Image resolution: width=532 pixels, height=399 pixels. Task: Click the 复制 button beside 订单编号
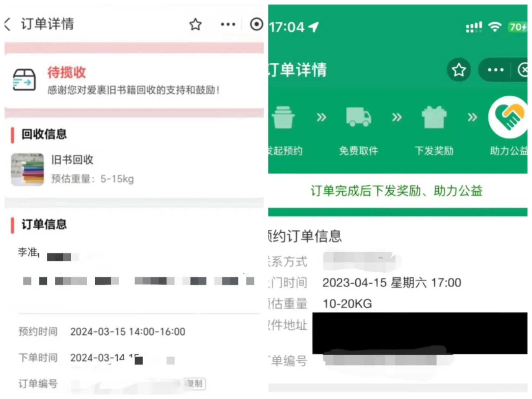[195, 384]
